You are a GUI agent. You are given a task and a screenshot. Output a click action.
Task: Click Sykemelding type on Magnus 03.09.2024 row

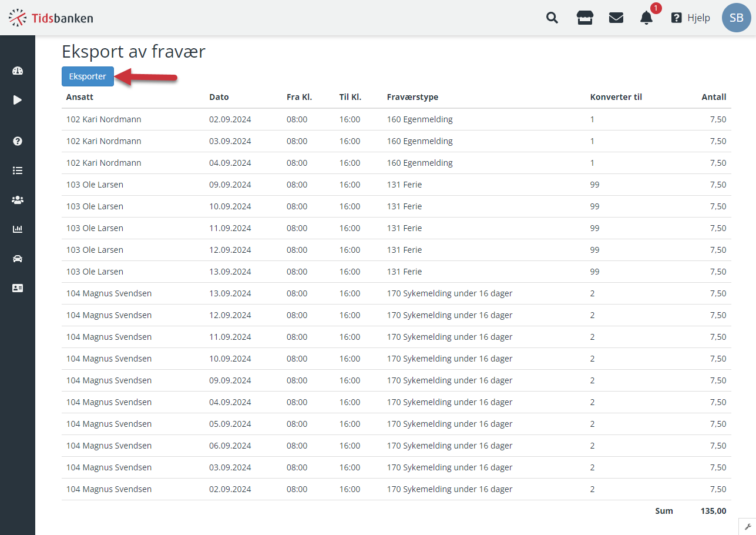click(450, 467)
